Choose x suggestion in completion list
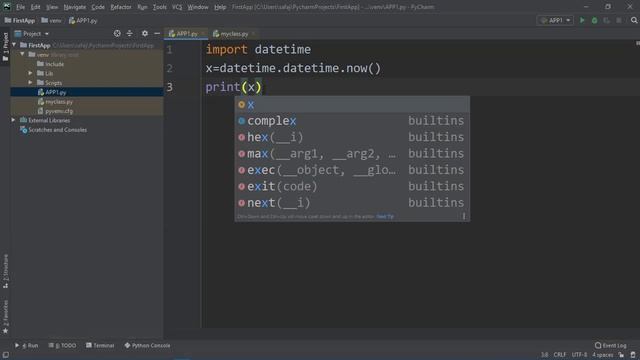This screenshot has width=640, height=360. click(352, 104)
